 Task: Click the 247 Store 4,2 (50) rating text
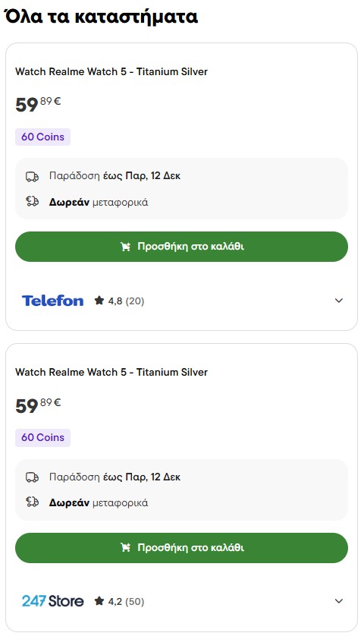point(126,602)
